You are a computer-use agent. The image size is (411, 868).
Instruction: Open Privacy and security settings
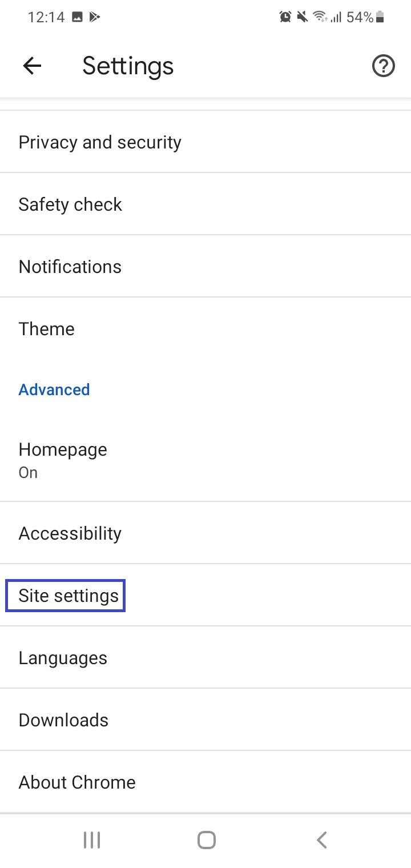(205, 142)
